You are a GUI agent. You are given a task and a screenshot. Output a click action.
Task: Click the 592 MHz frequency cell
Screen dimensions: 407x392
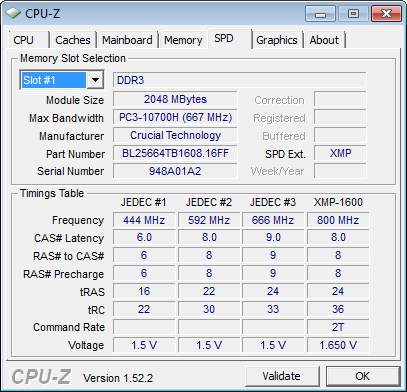(209, 220)
